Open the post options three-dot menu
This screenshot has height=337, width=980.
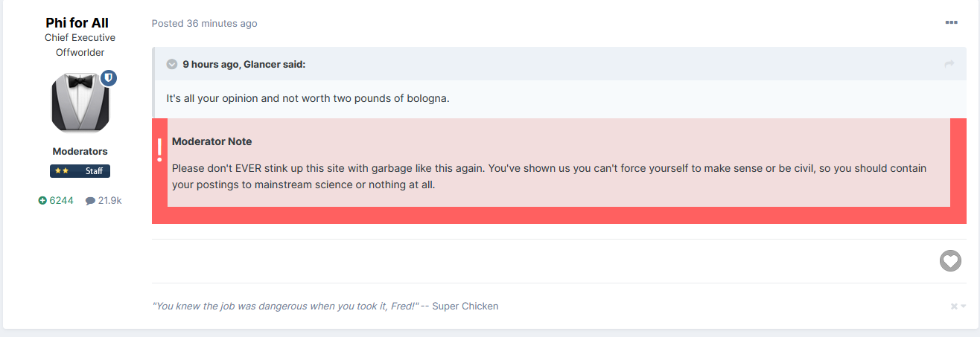[x=951, y=23]
